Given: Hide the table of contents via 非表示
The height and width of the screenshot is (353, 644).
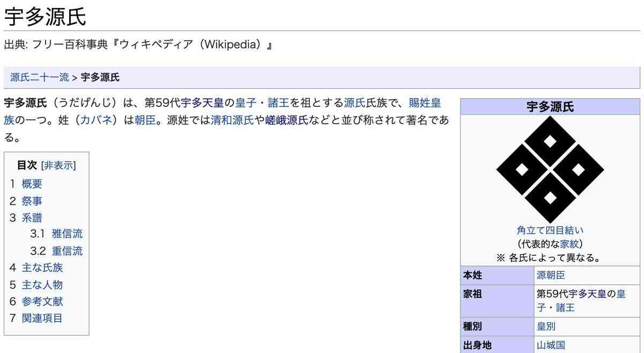Looking at the screenshot, I should coord(58,165).
